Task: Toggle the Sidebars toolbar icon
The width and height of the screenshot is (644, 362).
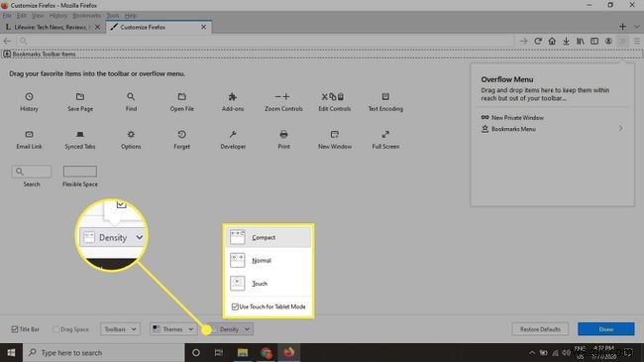Action: 594,41
